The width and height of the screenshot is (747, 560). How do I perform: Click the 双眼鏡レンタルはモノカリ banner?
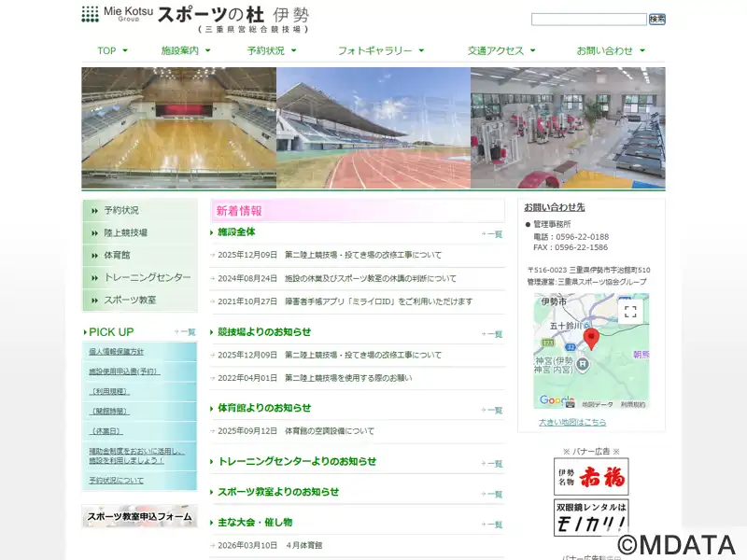tap(591, 517)
